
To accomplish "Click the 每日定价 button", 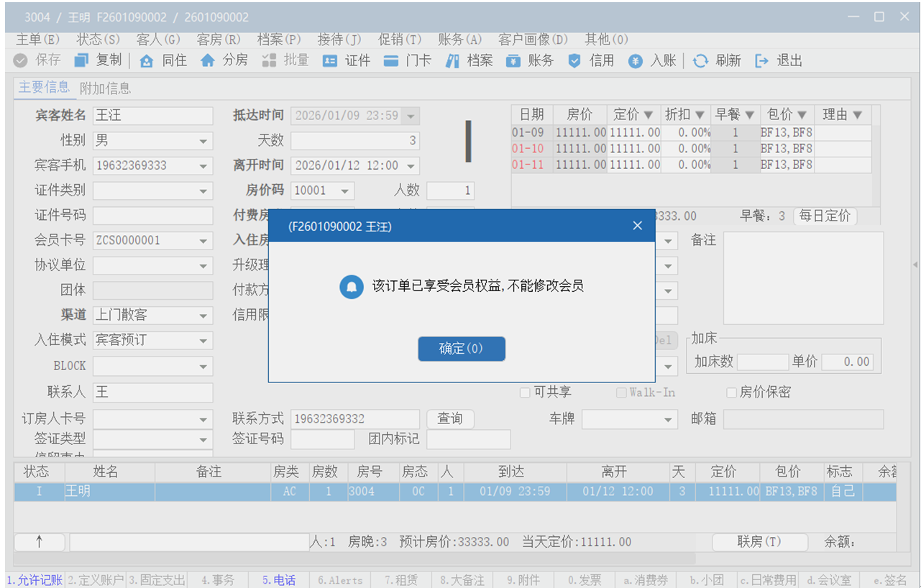I will 825,216.
